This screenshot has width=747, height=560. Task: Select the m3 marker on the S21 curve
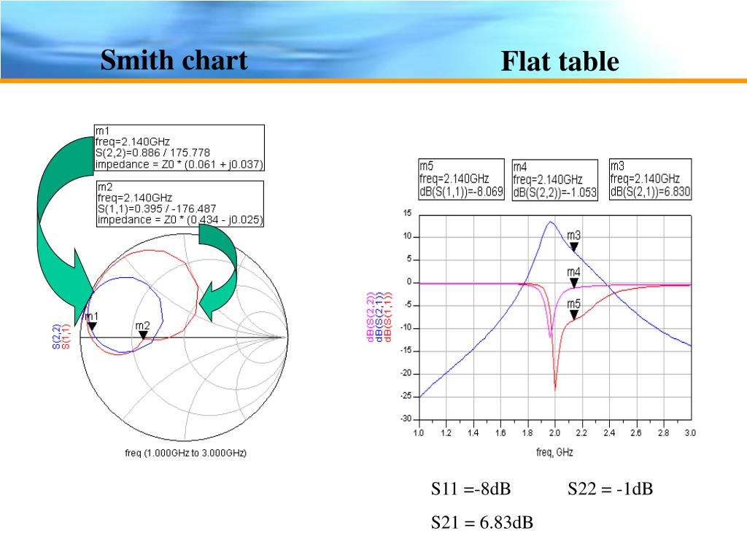[574, 246]
